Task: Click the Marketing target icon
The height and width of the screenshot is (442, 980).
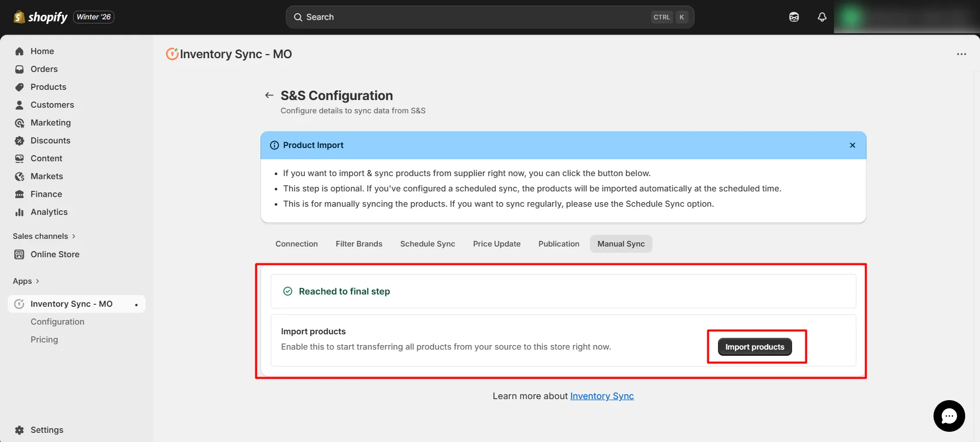Action: (x=19, y=122)
